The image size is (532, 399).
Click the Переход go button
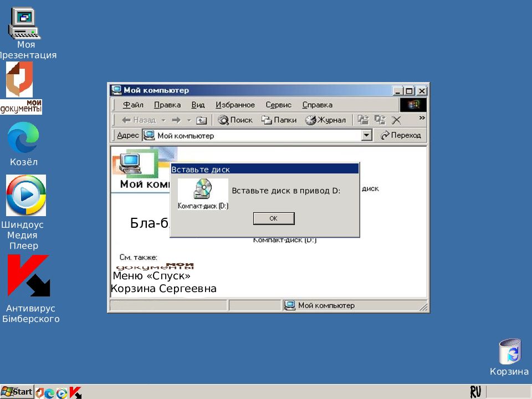click(401, 135)
